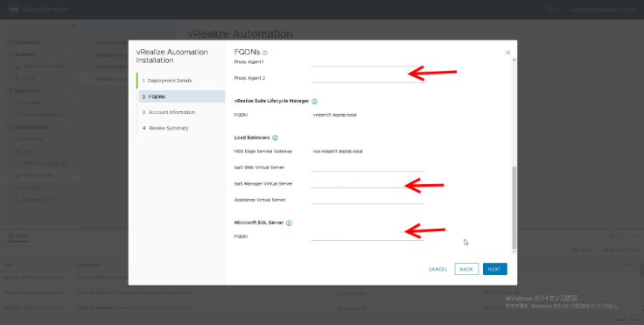Click IaaS Web Virtual Server field
The width and height of the screenshot is (644, 325).
(367, 167)
